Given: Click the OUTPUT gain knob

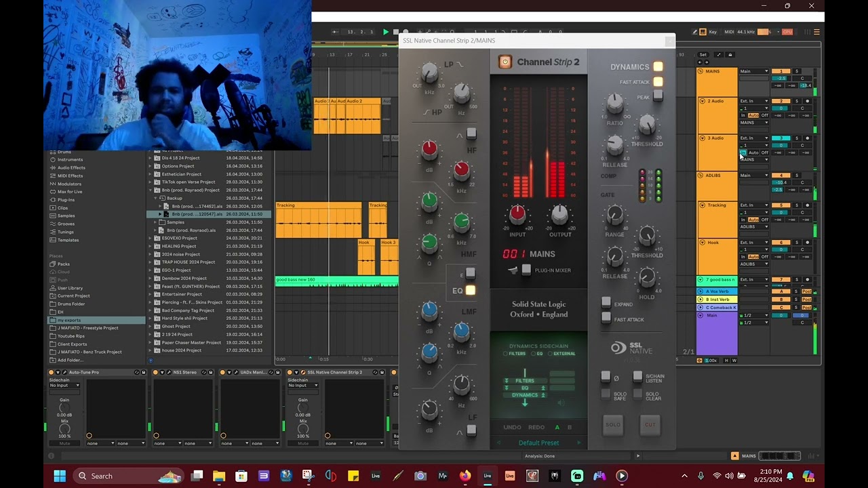Looking at the screenshot, I should [x=559, y=213].
